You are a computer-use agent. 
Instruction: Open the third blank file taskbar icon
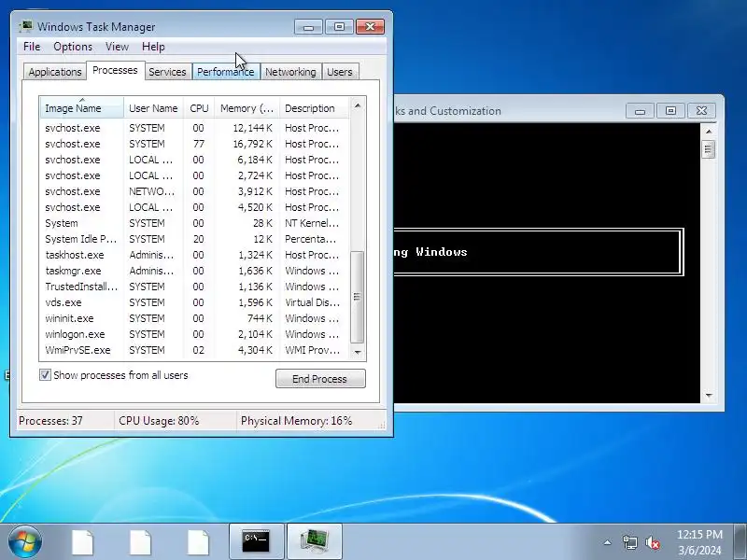[198, 542]
